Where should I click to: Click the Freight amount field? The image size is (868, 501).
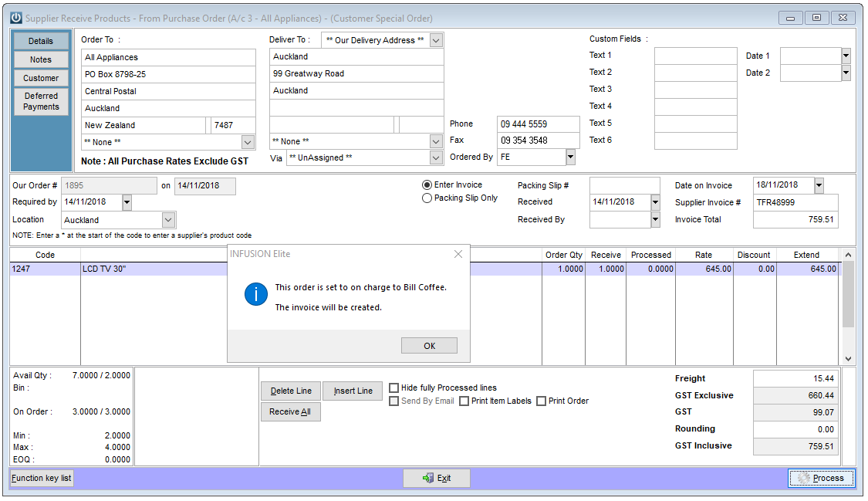point(795,379)
